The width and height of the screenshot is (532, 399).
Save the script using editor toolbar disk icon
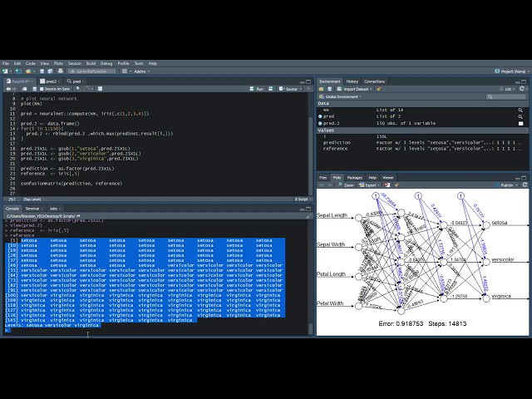35,89
